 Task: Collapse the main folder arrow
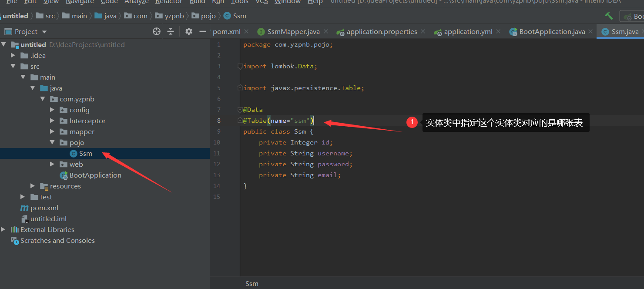click(x=23, y=77)
